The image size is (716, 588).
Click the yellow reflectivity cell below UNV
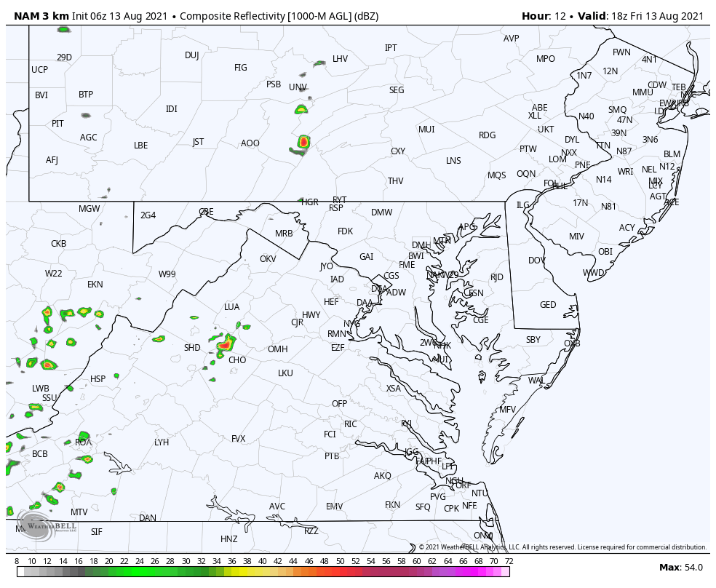coord(301,108)
